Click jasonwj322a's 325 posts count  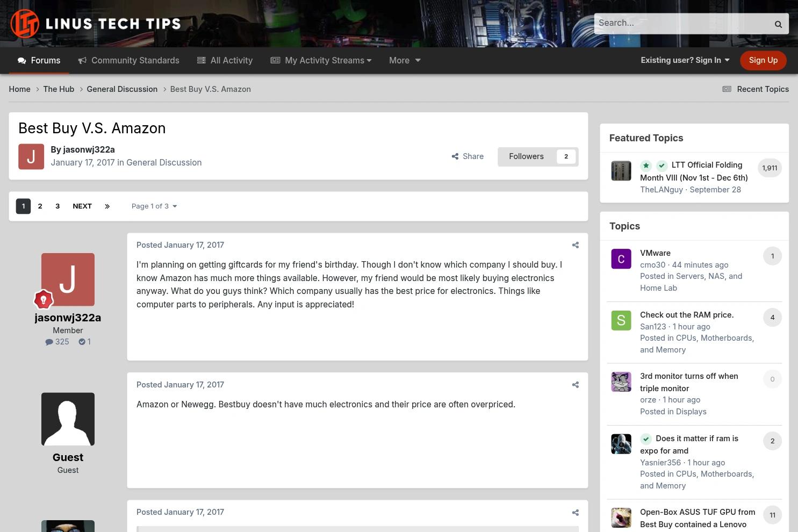click(x=57, y=342)
